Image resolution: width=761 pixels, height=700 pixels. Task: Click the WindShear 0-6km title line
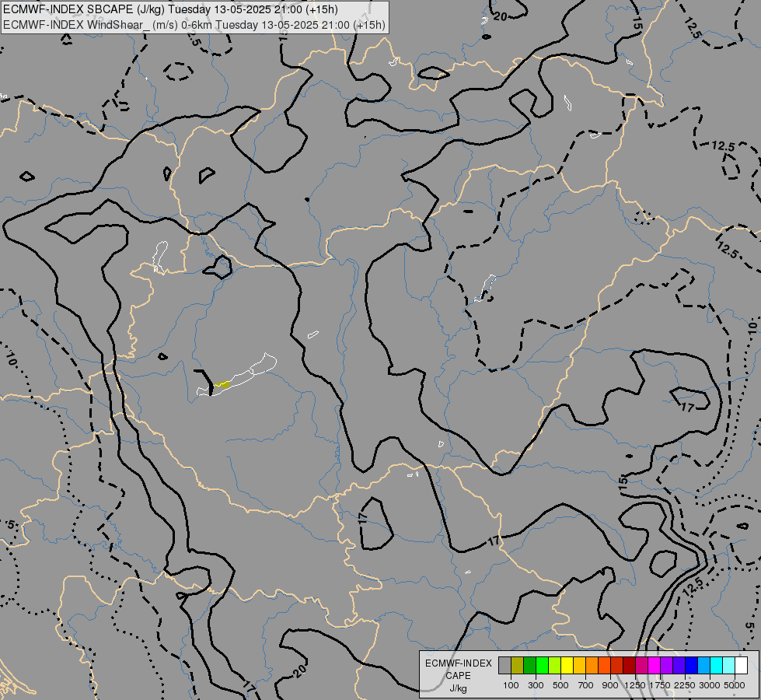[x=194, y=25]
